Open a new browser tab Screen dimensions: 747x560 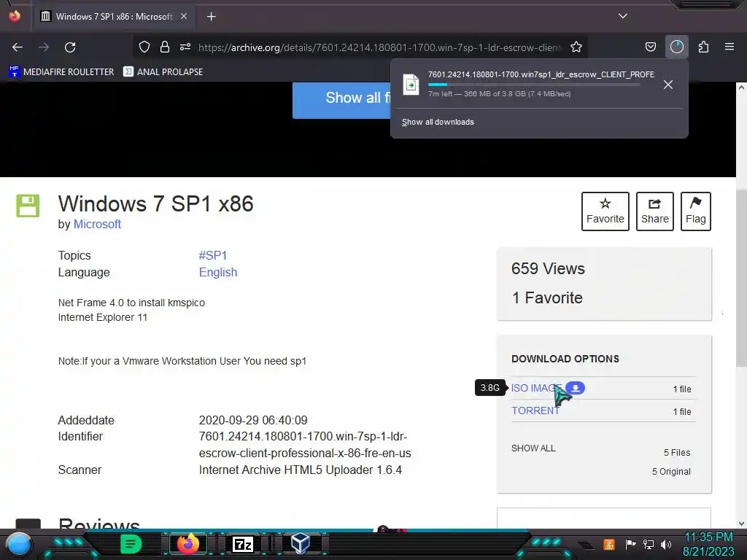[x=211, y=17]
